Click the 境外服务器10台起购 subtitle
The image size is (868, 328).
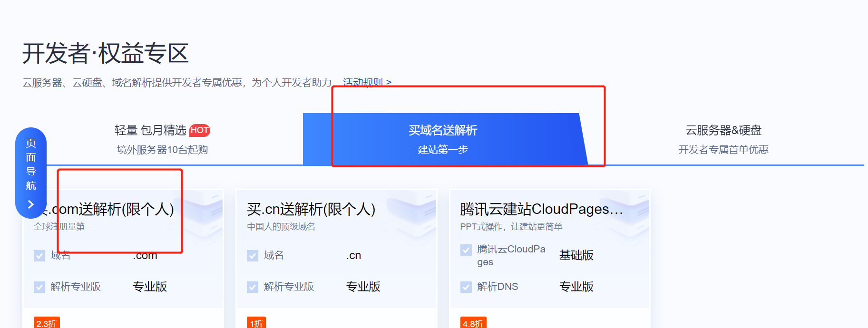point(162,150)
